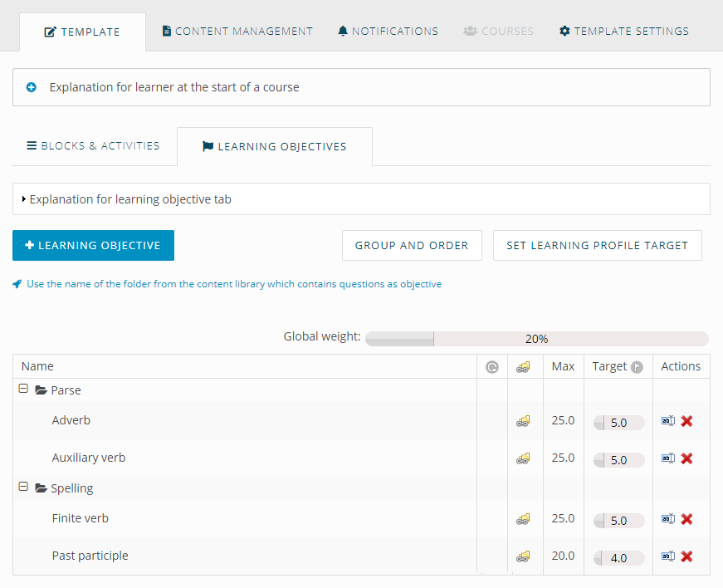Click the Global weight label
723x588 pixels.
pos(322,336)
